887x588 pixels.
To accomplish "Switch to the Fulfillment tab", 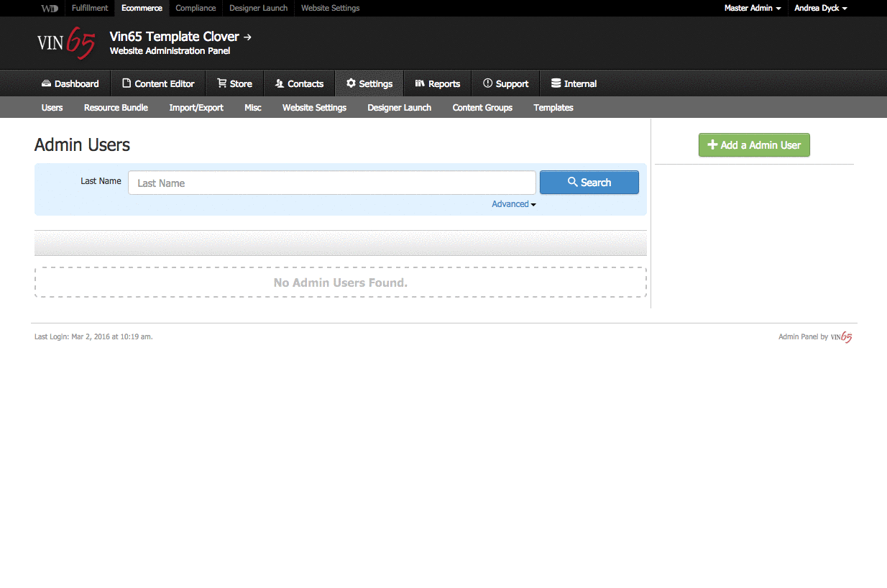I will [x=90, y=8].
